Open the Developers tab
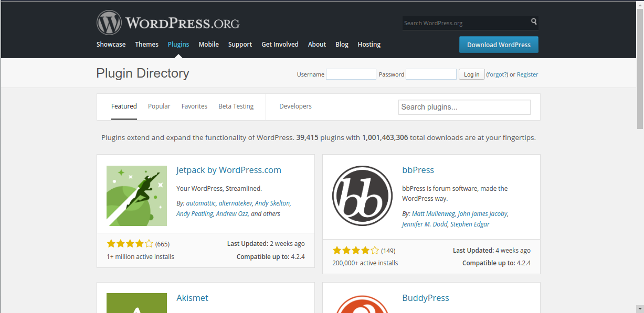This screenshot has width=644, height=313. pyautogui.click(x=295, y=106)
